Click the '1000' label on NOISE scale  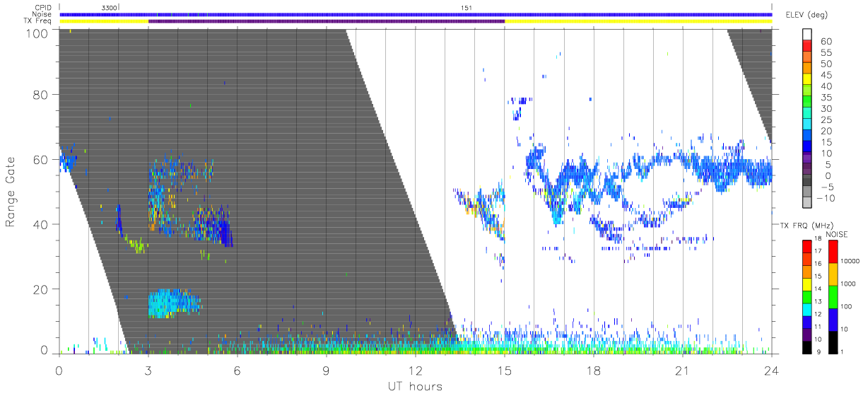[848, 284]
